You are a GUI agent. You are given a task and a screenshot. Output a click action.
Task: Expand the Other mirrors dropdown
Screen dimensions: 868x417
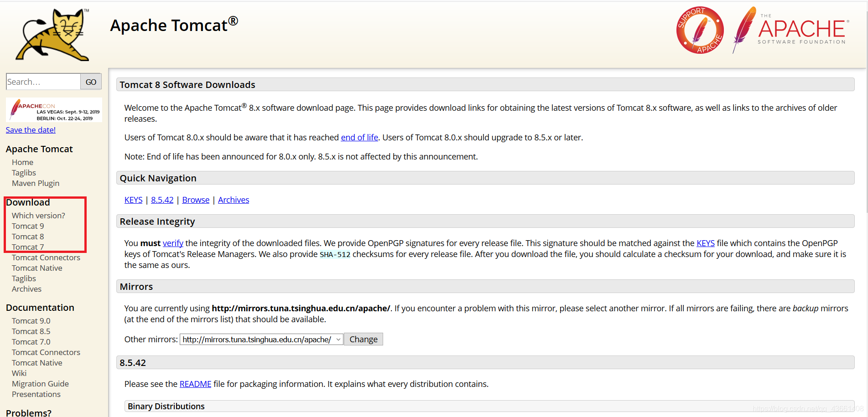261,339
